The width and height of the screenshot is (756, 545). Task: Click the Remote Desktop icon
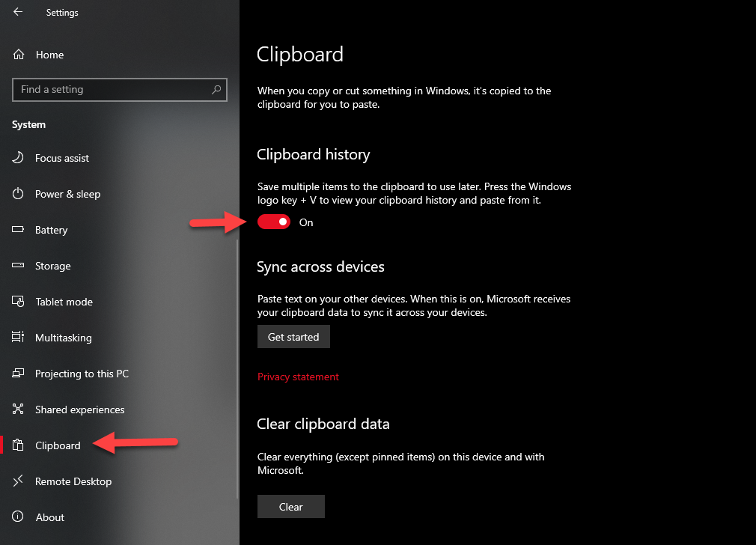[19, 481]
